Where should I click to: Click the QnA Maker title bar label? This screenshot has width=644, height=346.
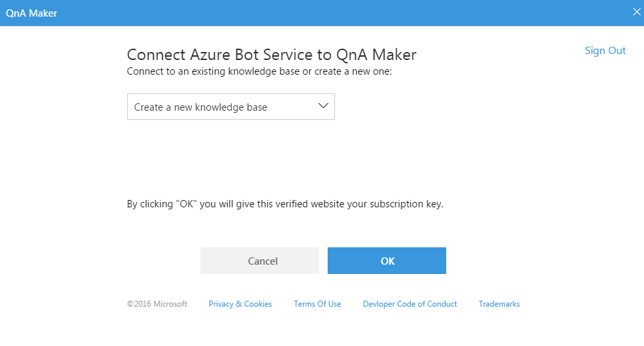[x=31, y=13]
